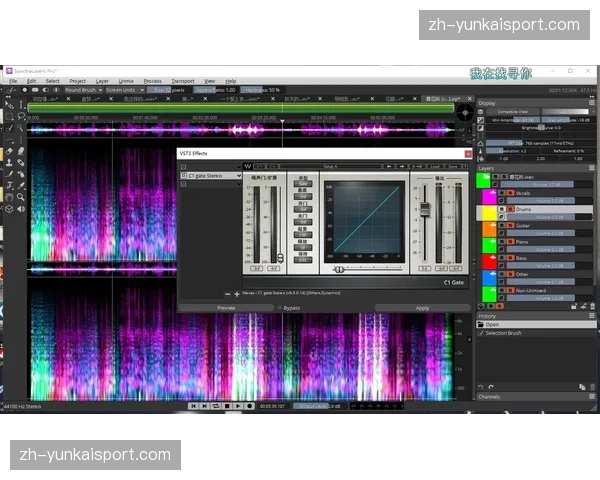The image size is (600, 480).
Task: Toggle the Bypass checkbox in VST3 Effects
Action: pyautogui.click(x=279, y=308)
